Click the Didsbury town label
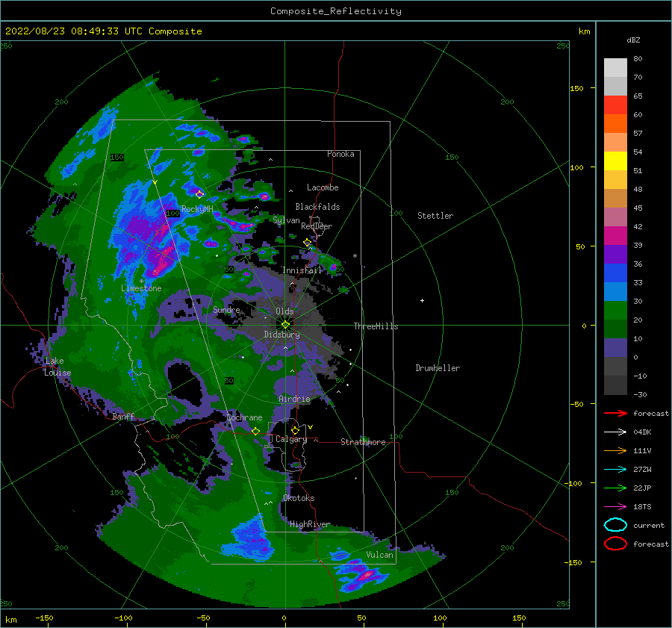Screen dimensions: 672x628 [281, 335]
